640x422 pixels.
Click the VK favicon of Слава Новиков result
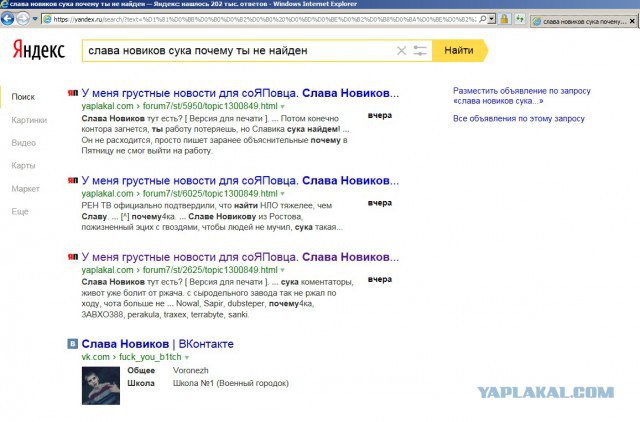click(x=72, y=344)
